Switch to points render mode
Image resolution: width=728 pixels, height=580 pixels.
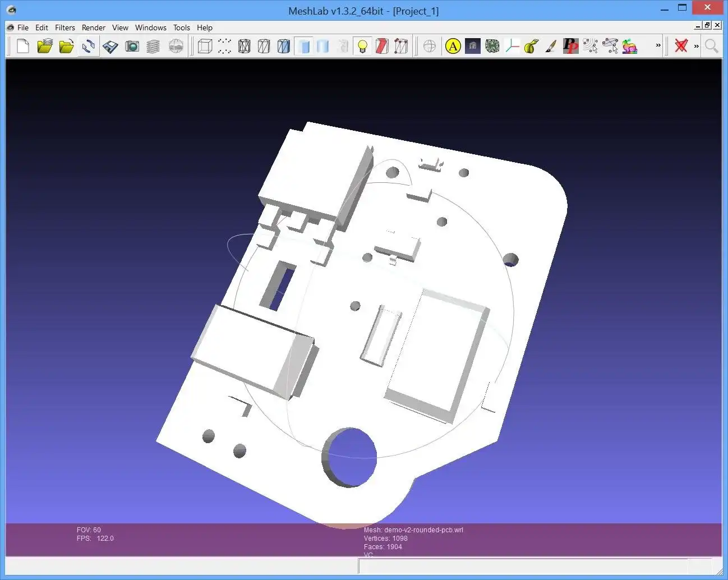224,46
